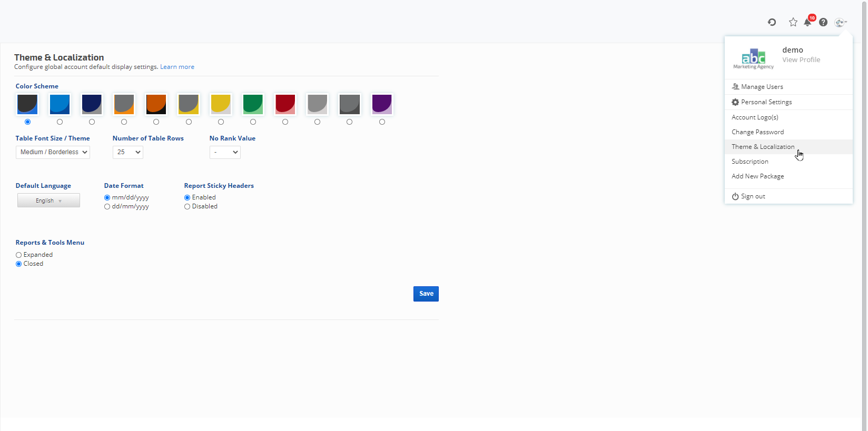Click the gear icon beside Personal Settings
The image size is (868, 431).
(x=735, y=102)
